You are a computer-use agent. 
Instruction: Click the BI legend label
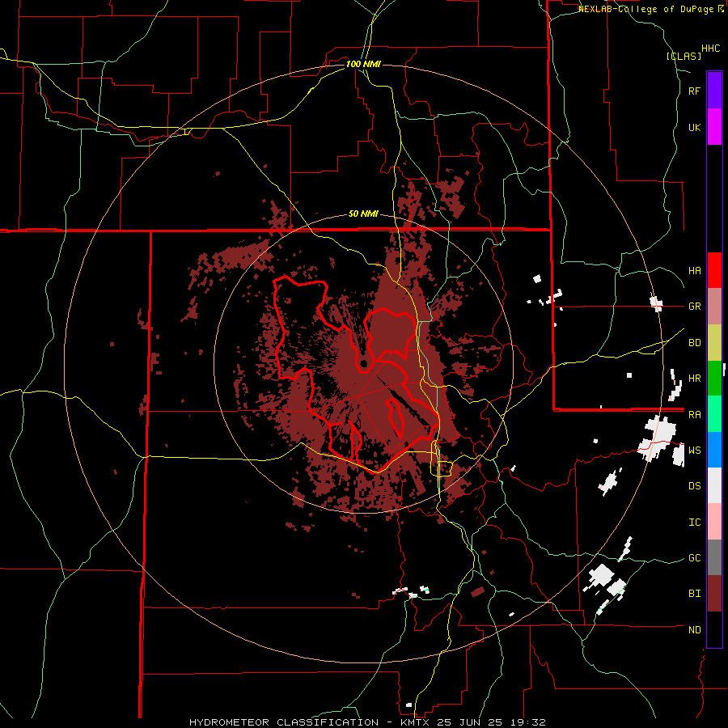point(694,594)
